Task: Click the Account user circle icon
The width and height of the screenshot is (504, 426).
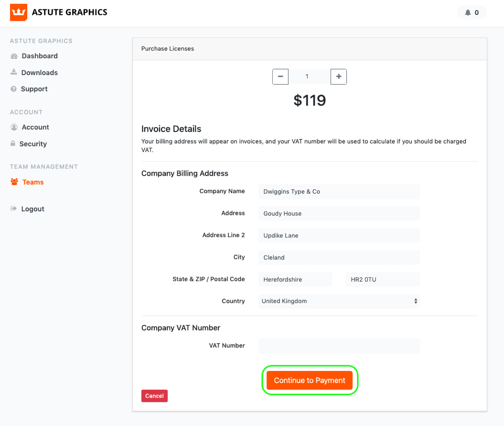Action: pos(14,127)
